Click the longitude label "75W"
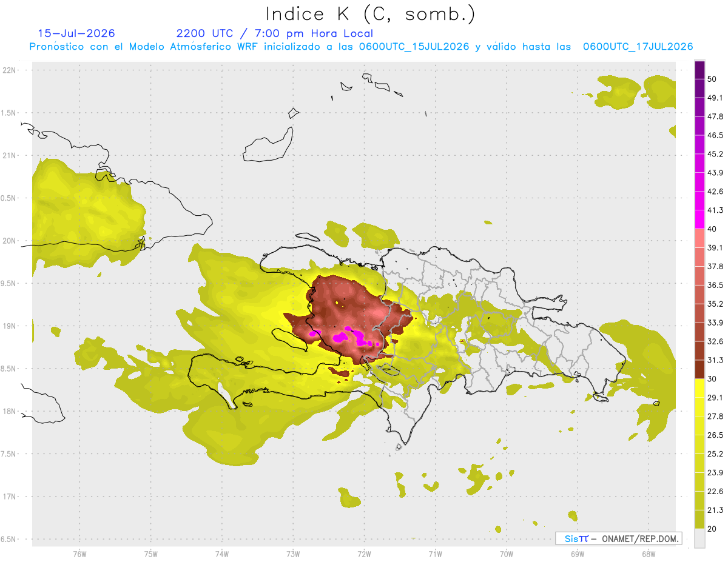Image resolution: width=728 pixels, height=562 pixels. coord(150,554)
